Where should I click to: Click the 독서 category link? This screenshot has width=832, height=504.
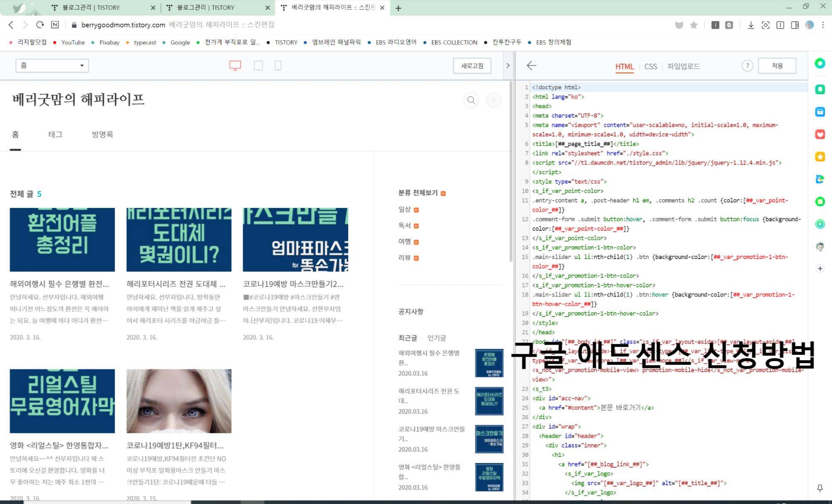[x=404, y=225]
